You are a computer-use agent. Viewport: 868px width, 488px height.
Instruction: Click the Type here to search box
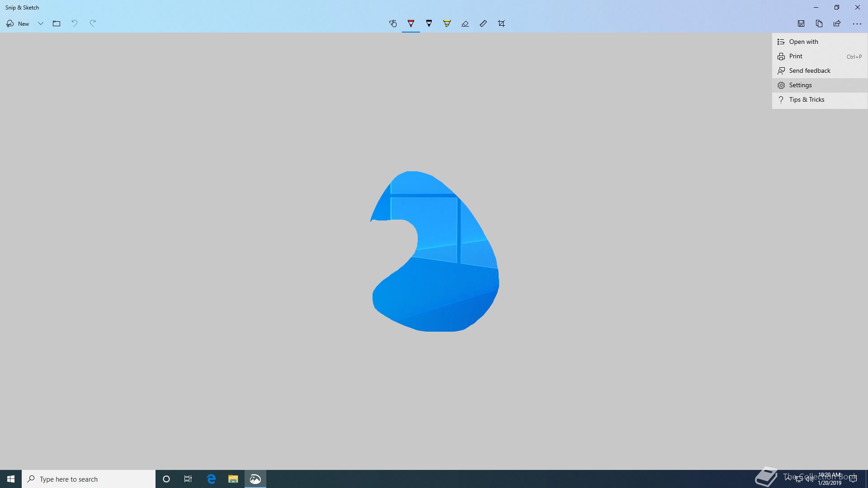coord(89,479)
